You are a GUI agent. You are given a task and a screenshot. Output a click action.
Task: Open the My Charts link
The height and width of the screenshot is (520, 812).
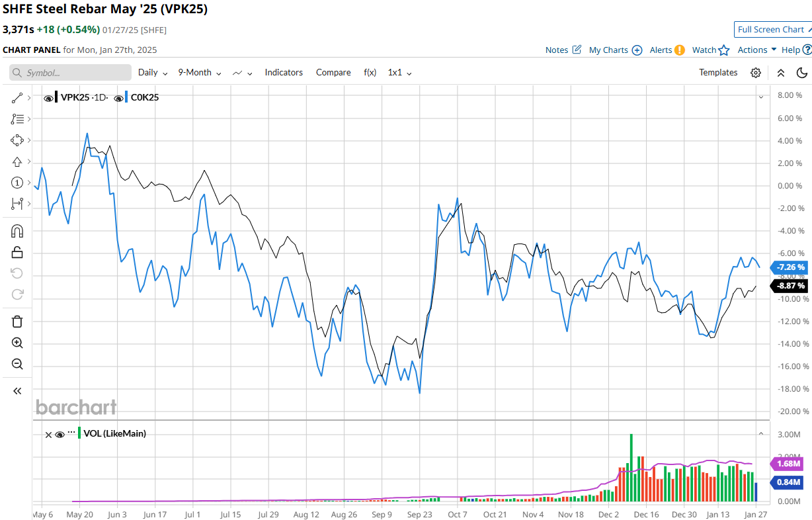pos(615,50)
